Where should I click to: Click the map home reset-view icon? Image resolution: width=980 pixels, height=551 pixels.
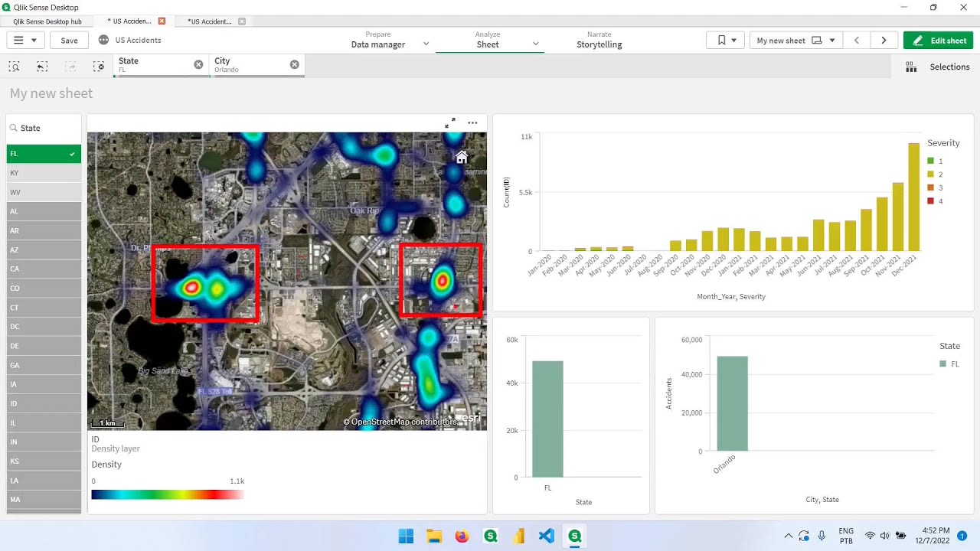[462, 157]
